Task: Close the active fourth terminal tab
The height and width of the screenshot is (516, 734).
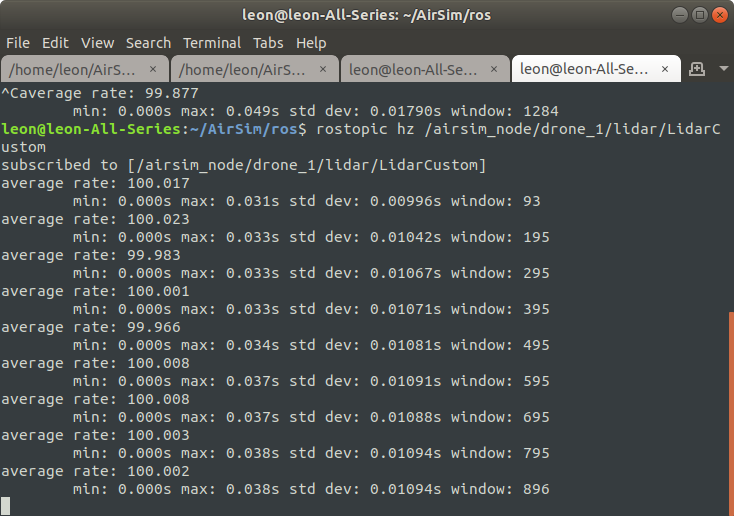Action: [663, 69]
